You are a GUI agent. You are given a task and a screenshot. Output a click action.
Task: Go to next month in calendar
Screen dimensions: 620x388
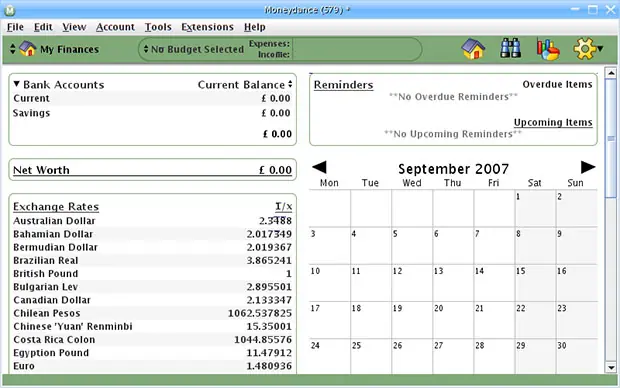pyautogui.click(x=588, y=167)
